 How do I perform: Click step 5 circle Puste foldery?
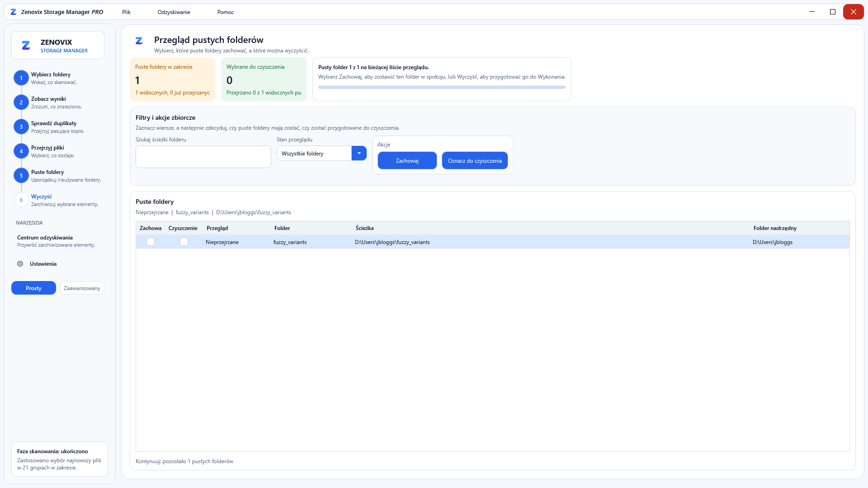coord(21,175)
